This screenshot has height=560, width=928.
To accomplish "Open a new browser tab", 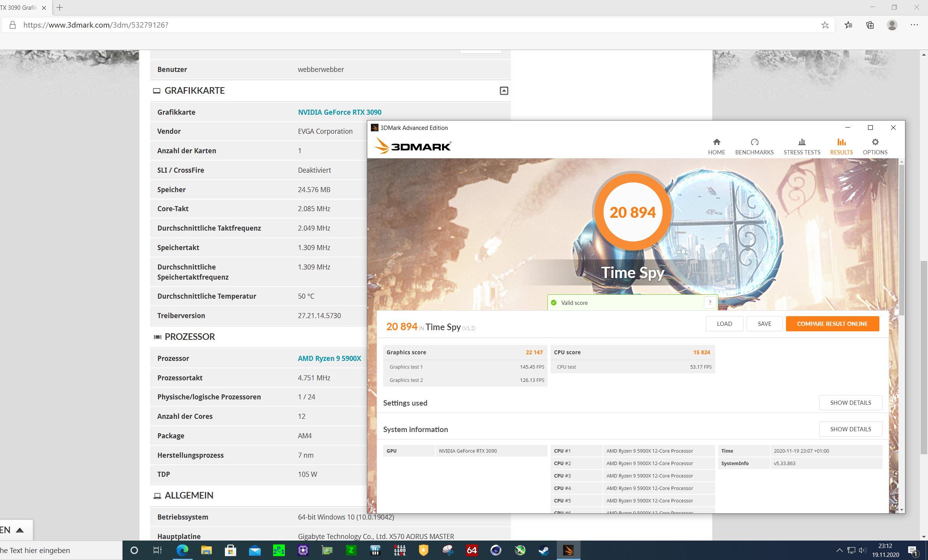I will click(x=60, y=7).
